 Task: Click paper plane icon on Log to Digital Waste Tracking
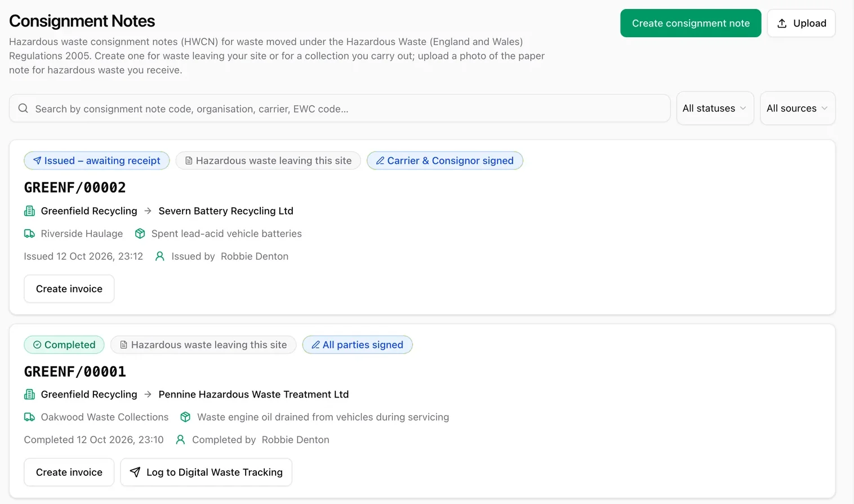135,472
